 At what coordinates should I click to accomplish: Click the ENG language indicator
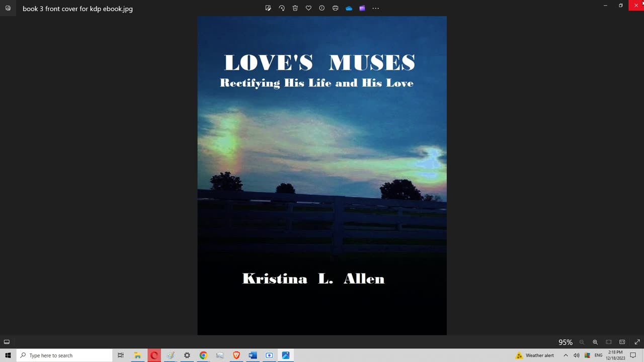pyautogui.click(x=598, y=355)
